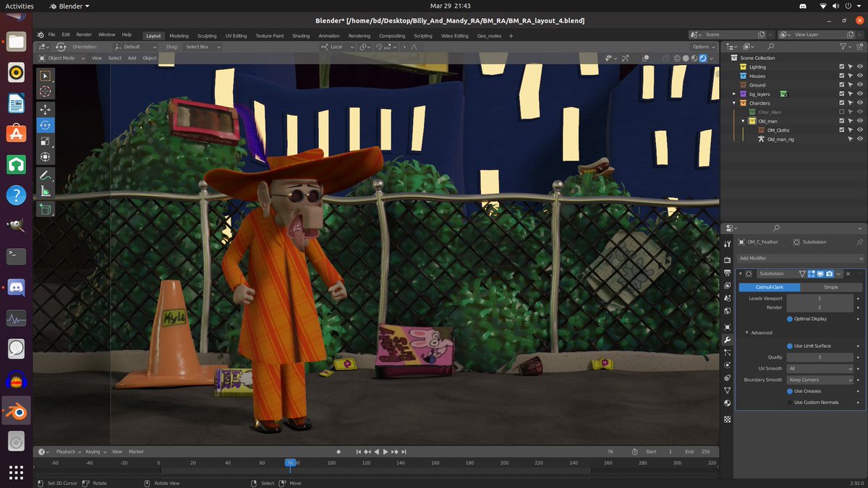
Task: Select the Add Cube tool
Action: tap(45, 210)
